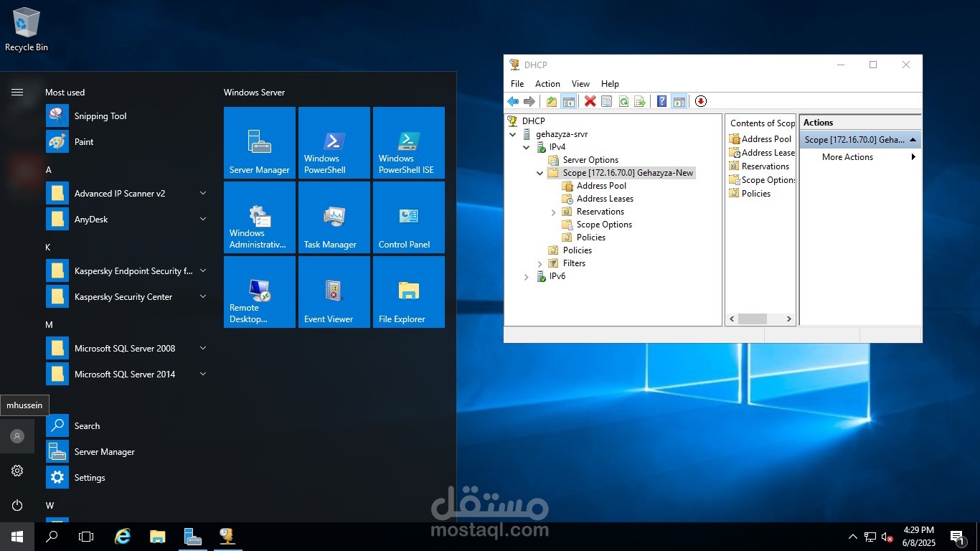Open the Event Viewer tile
Screen dimensions: 980x551
point(334,292)
